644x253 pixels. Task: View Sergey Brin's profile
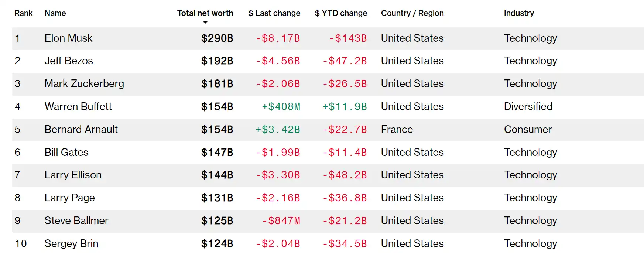click(x=71, y=244)
